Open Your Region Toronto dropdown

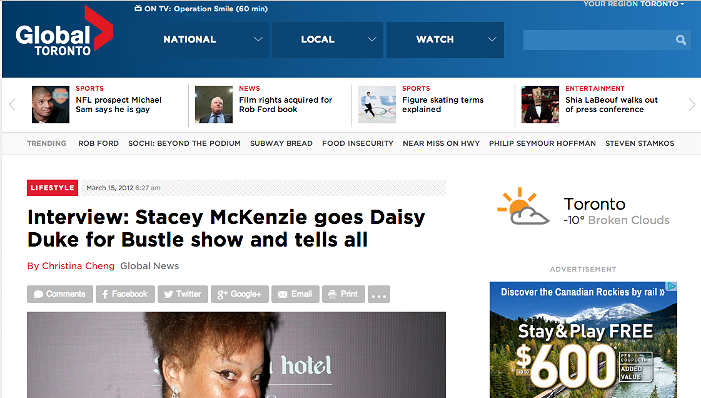tap(633, 4)
